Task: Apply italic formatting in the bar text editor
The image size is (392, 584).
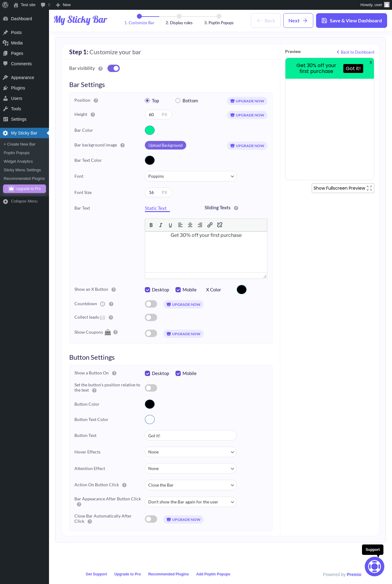Action: 161,225
